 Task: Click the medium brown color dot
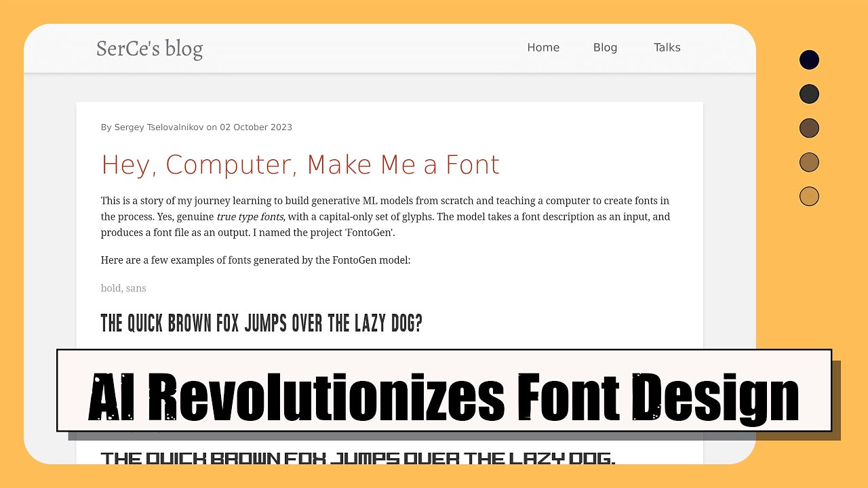(x=809, y=162)
